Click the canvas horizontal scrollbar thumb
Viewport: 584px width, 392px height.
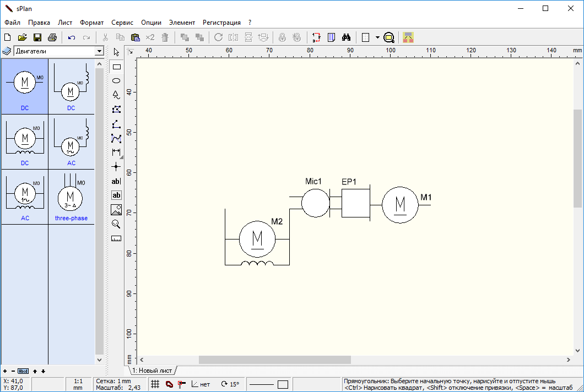point(274,360)
